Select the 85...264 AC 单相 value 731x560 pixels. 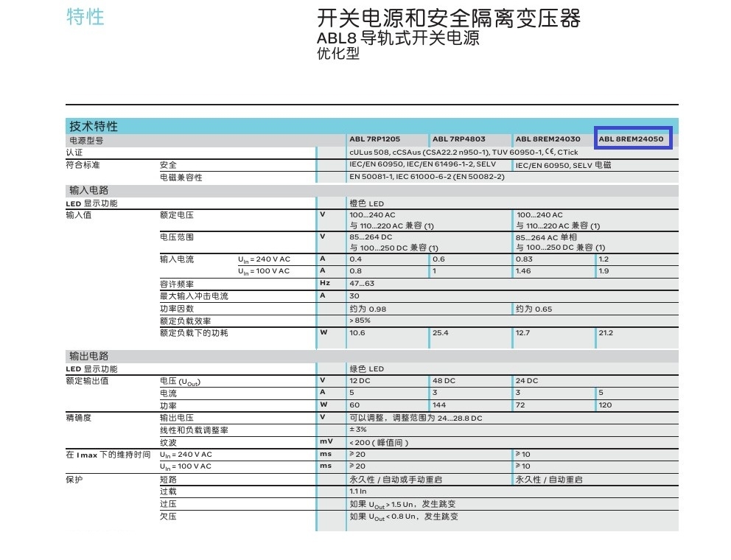546,237
